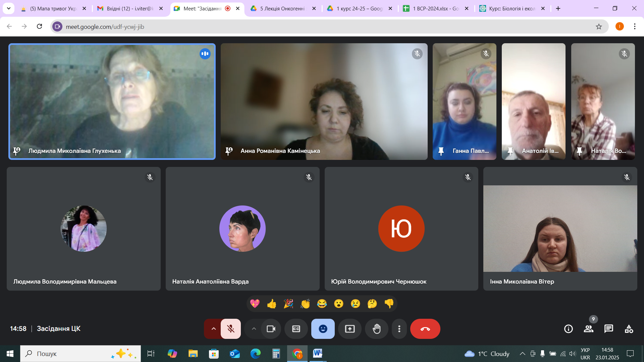This screenshot has height=362, width=644.
Task: Open the present screen option
Action: 350,329
